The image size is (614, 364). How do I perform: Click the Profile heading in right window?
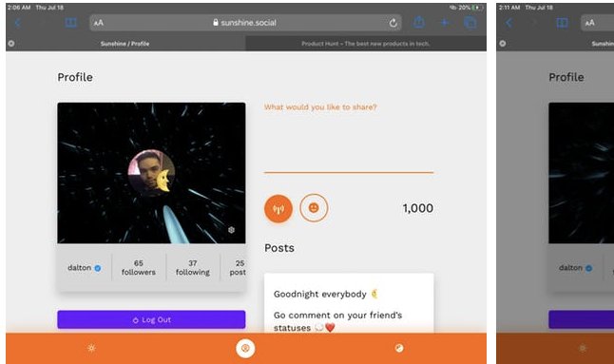click(x=566, y=77)
